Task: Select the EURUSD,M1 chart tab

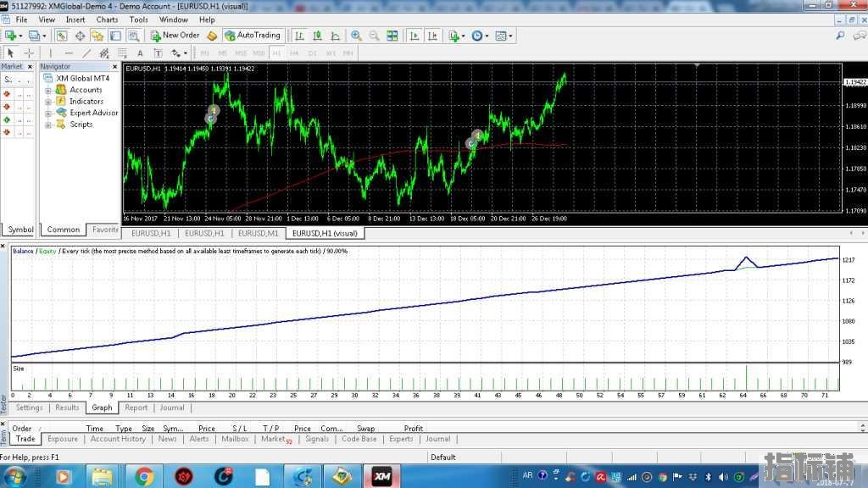Action: point(258,233)
